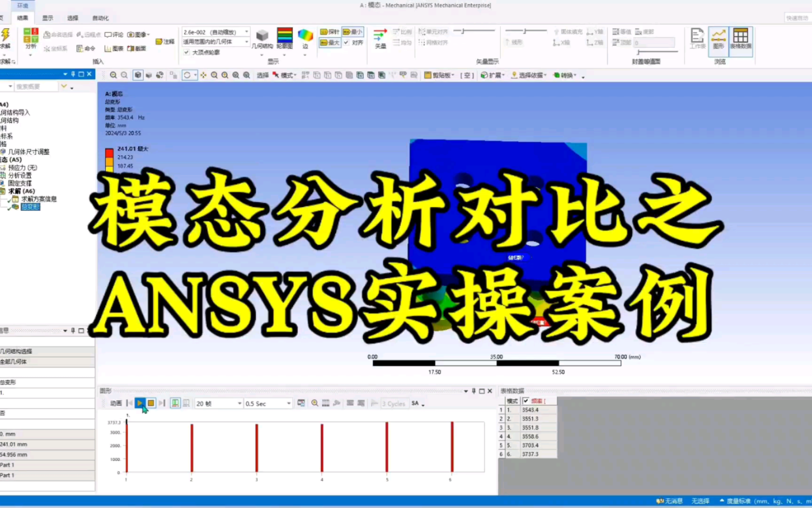Click the red 241.01 maximum legend swatch
Image resolution: width=812 pixels, height=508 pixels.
(x=109, y=152)
